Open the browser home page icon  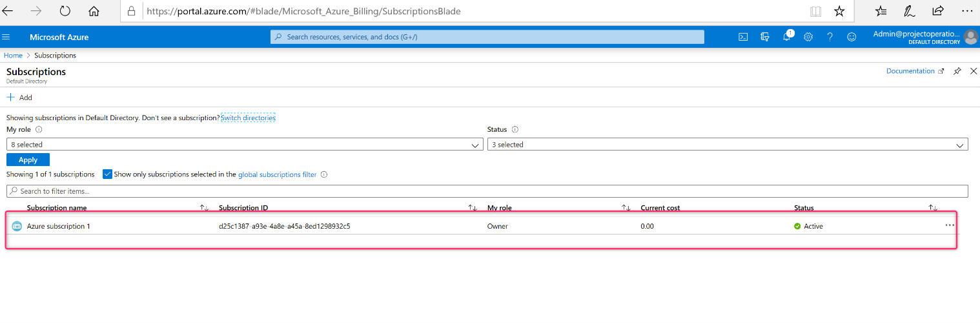click(94, 11)
